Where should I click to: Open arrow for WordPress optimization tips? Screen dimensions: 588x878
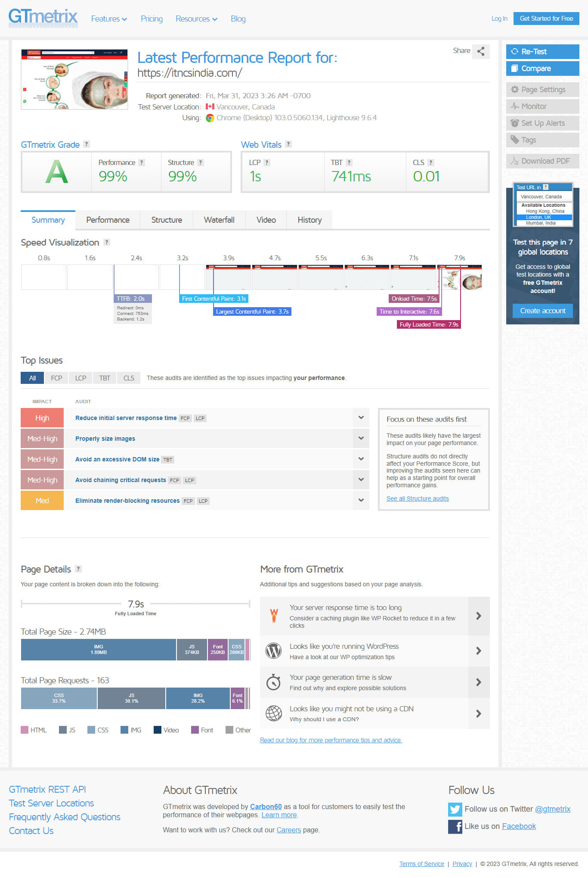[x=478, y=651]
